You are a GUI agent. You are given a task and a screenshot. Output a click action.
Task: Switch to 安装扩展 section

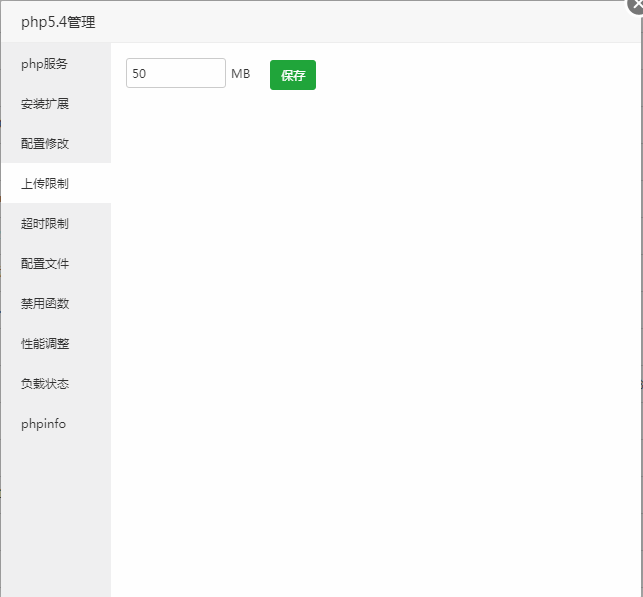(x=56, y=104)
